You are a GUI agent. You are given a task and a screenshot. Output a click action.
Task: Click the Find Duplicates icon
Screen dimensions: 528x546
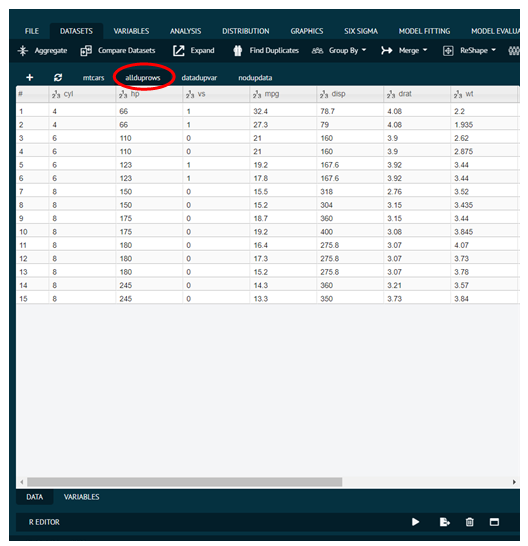[238, 51]
